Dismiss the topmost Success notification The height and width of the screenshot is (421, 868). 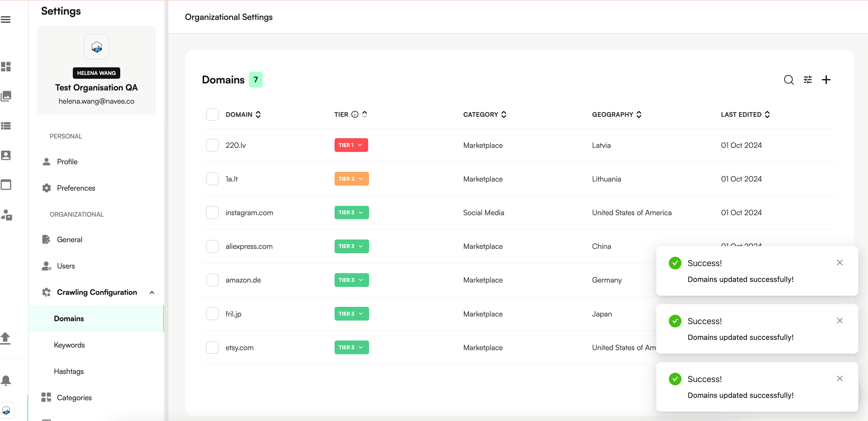[x=839, y=262]
